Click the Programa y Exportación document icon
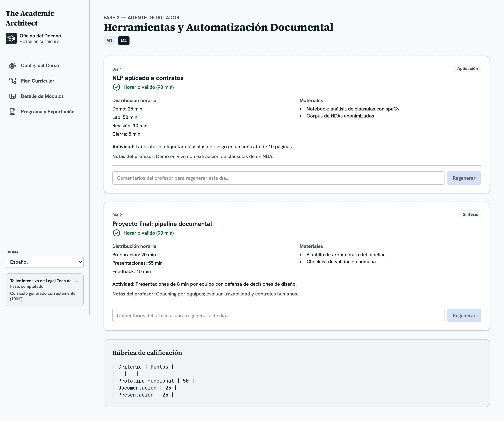Viewport: 504px width, 421px height. pyautogui.click(x=12, y=112)
